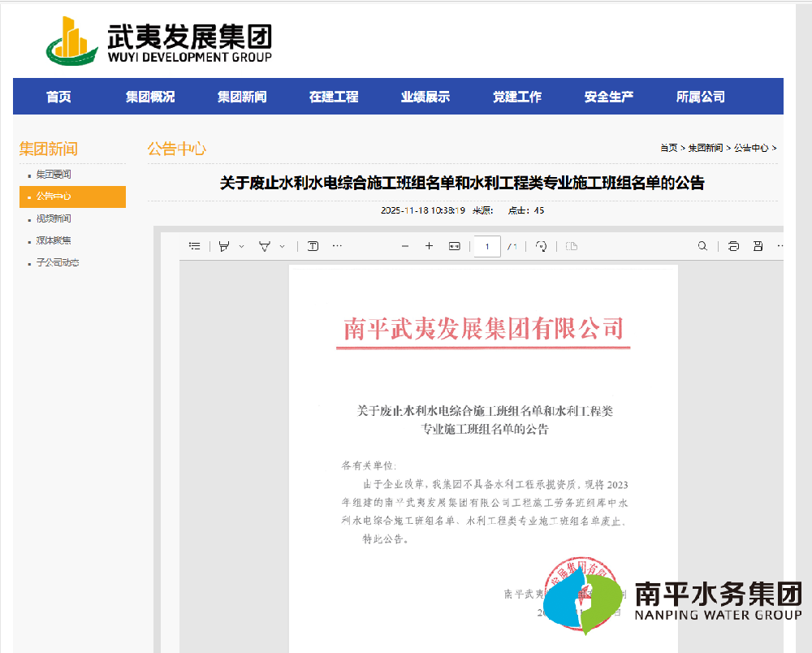Open the highlight tool color dropdown
This screenshot has height=653, width=812.
click(x=240, y=245)
